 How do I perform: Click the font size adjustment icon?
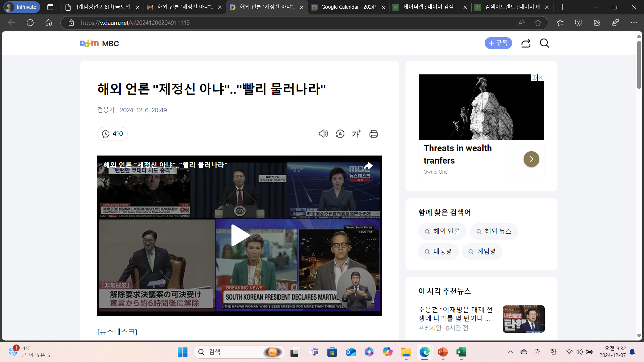[x=357, y=134]
